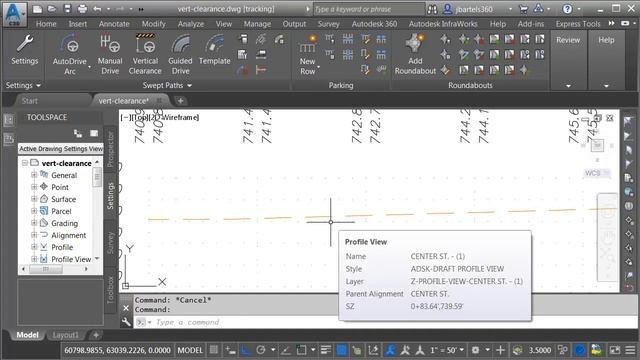The image size is (640, 360).
Task: Toggle lineweight display in status bar
Action: pos(326,350)
